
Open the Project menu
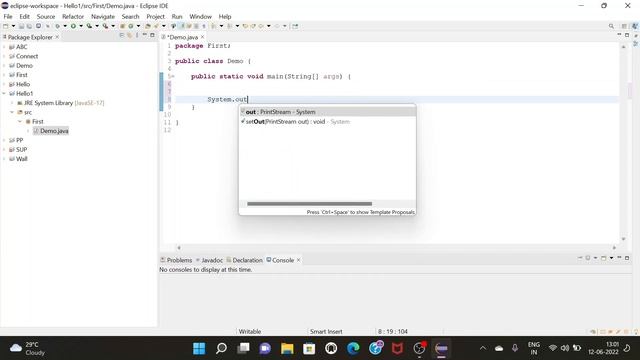[156, 16]
